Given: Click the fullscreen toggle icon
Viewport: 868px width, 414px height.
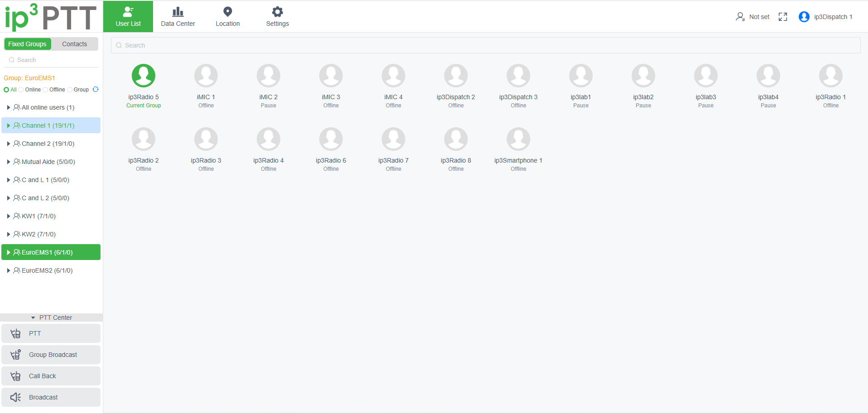Looking at the screenshot, I should [x=783, y=17].
